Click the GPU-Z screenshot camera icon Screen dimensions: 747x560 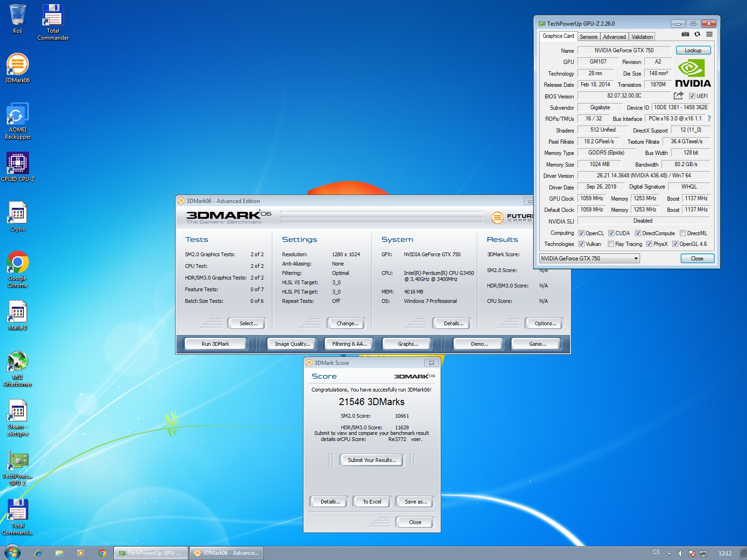click(x=685, y=34)
